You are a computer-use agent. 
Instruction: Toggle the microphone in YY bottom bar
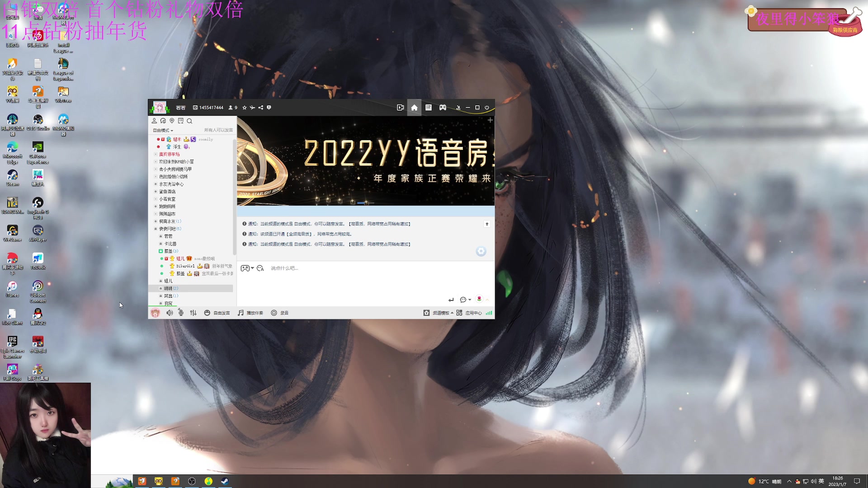181,313
